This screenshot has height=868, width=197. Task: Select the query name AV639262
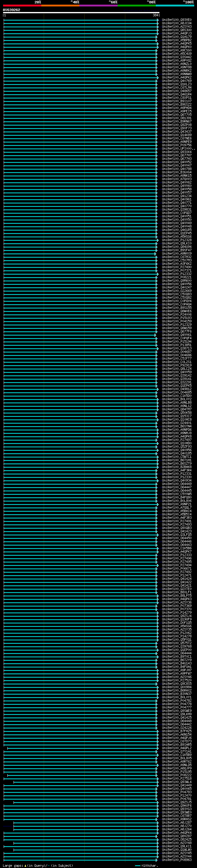point(11,10)
